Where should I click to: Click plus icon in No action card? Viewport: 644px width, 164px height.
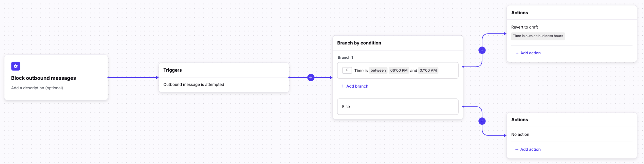tap(517, 150)
